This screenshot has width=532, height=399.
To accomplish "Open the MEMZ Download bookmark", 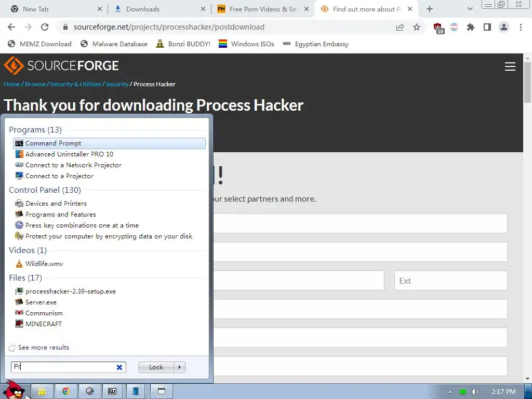I will [x=39, y=44].
